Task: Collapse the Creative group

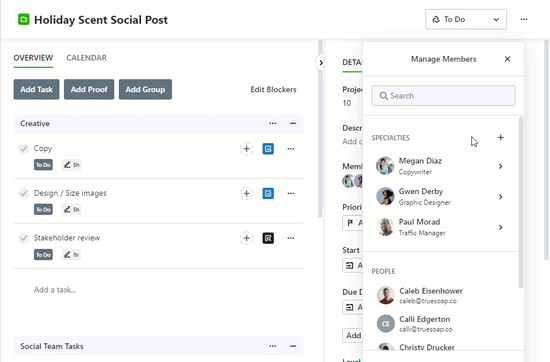Action: [x=293, y=123]
